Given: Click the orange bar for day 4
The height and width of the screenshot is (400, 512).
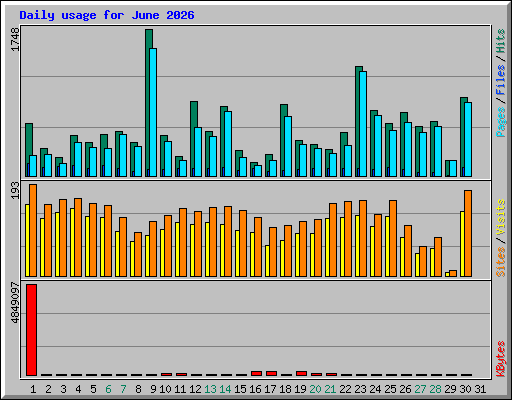Looking at the screenshot, I should coord(78,237).
